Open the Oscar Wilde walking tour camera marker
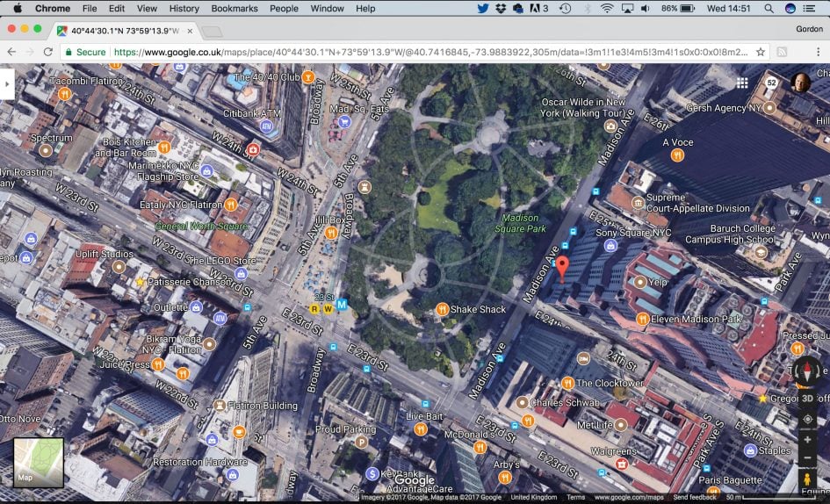Viewport: 830px width, 504px height. [x=610, y=126]
